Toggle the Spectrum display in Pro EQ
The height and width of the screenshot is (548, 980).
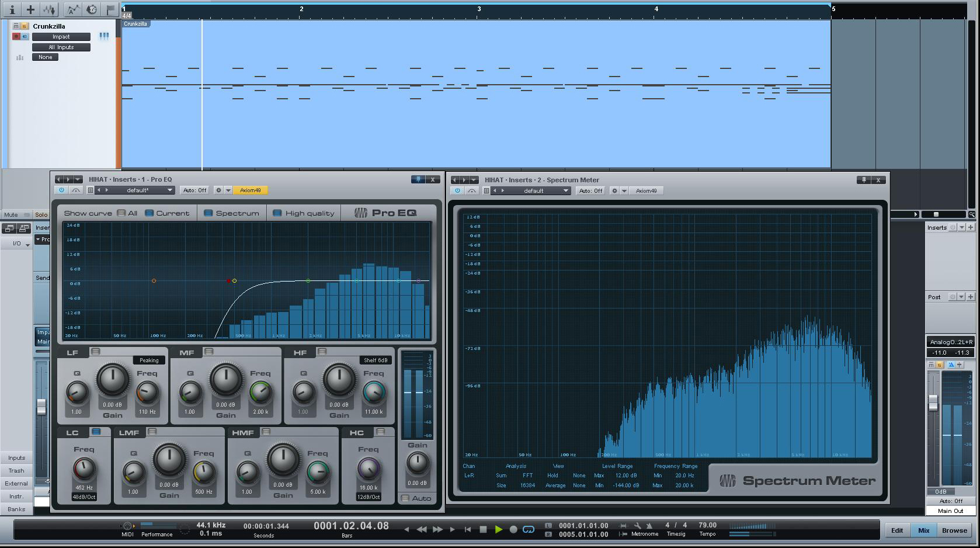[x=208, y=213]
